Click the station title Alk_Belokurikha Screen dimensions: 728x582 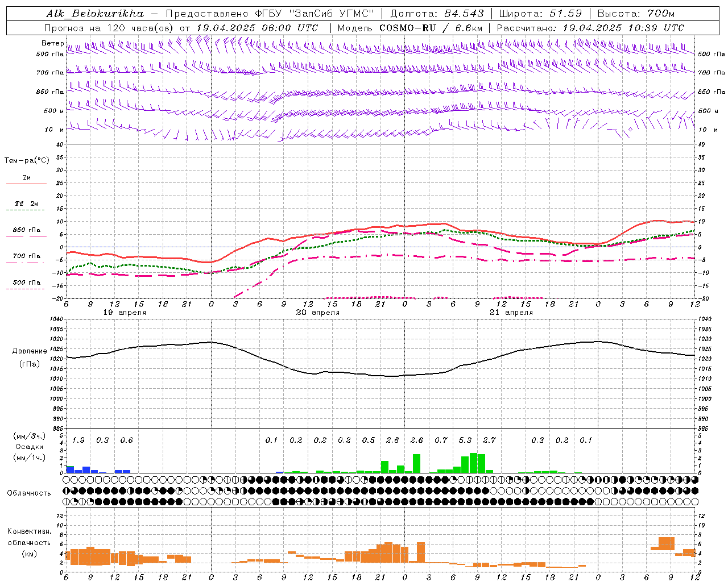tap(94, 14)
